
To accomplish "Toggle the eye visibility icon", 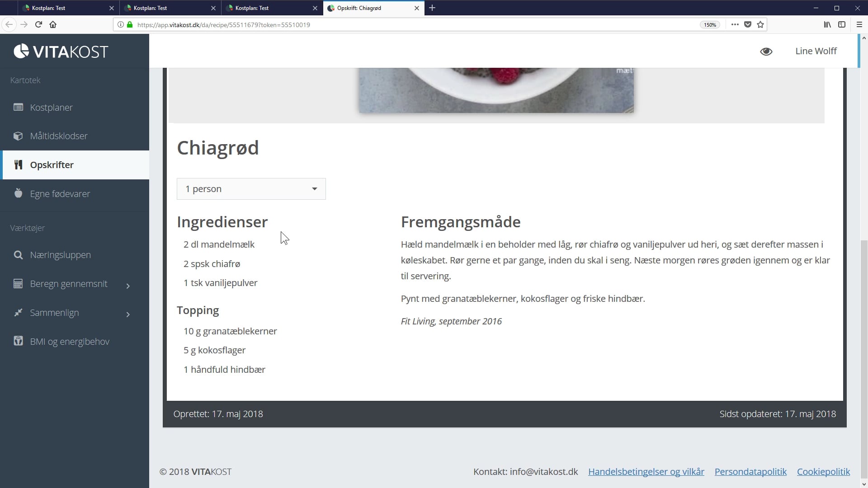I will 766,52.
